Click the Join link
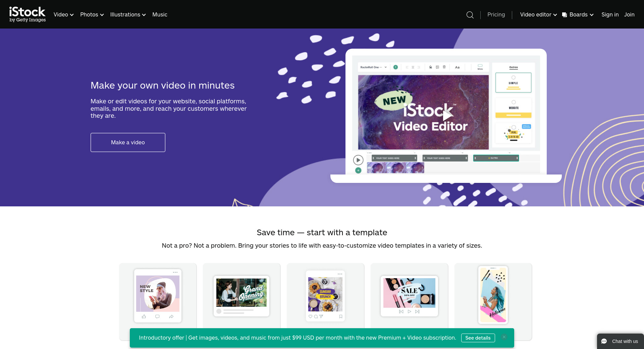Image resolution: width=644 pixels, height=349 pixels. 629,15
